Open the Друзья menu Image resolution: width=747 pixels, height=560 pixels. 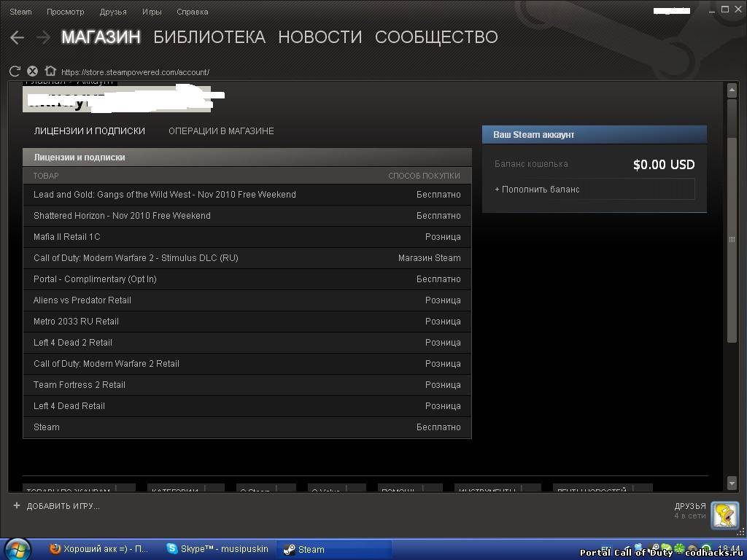[x=113, y=12]
